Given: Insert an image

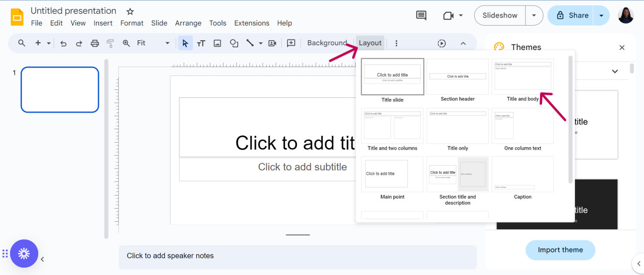Looking at the screenshot, I should (217, 43).
